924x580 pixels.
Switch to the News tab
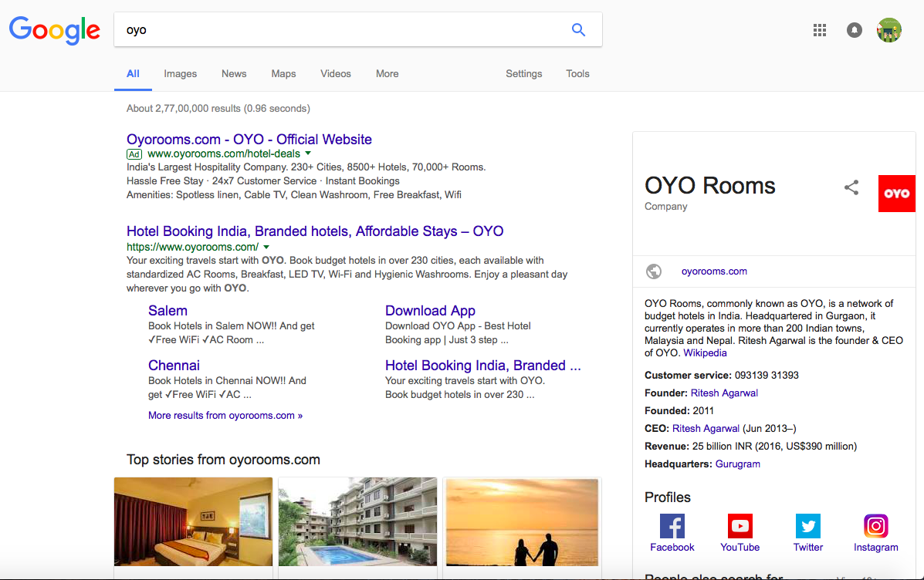click(234, 73)
